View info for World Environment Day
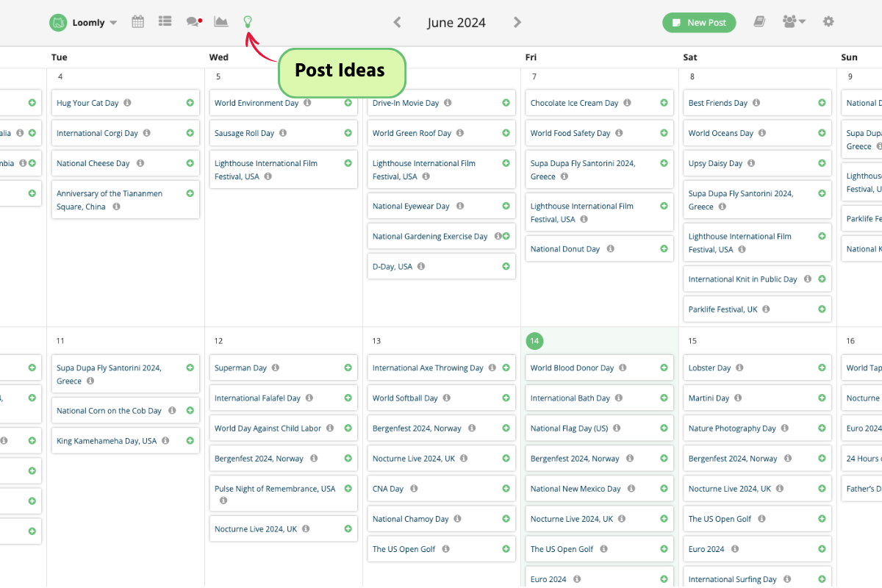Screen dimensions: 882x588 pos(308,102)
